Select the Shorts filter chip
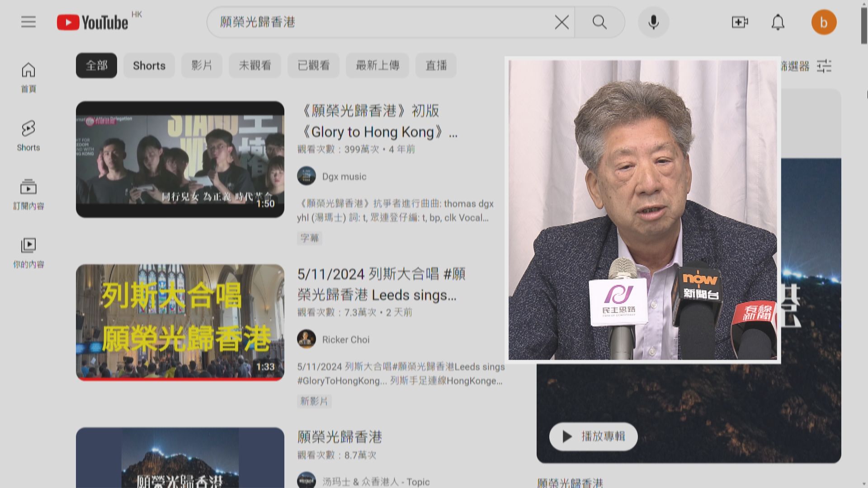Image resolution: width=868 pixels, height=488 pixels. (149, 66)
